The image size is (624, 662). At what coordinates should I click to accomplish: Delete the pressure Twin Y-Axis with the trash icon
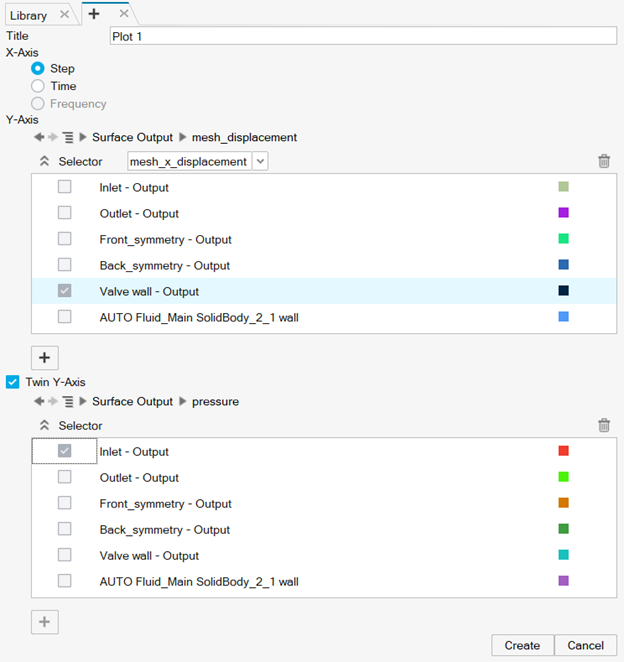[604, 425]
